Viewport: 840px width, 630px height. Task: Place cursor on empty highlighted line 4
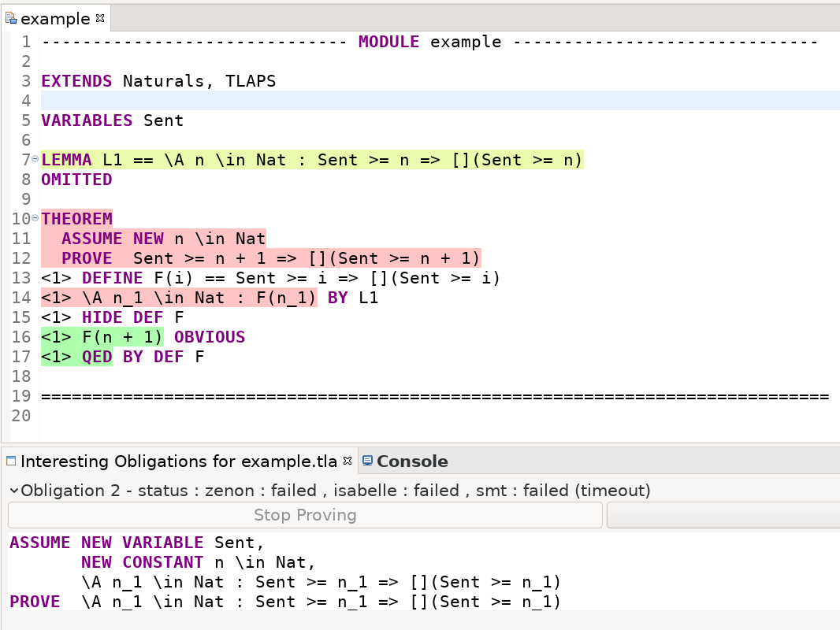[394, 101]
